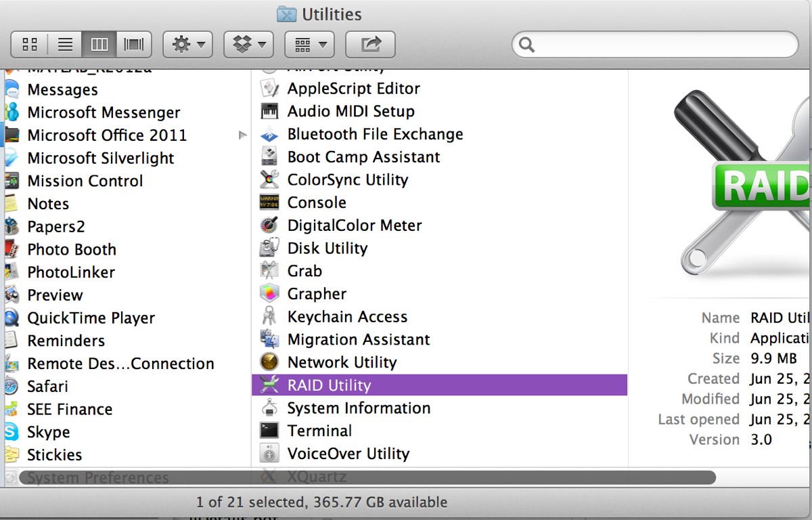Expand Microsoft Office 2011 folder arrow

[242, 135]
